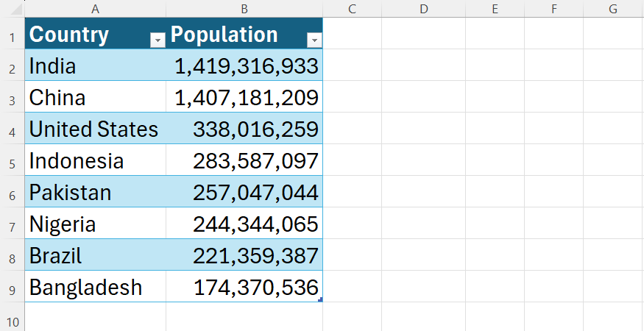Select column A header
644x331 pixels.
click(x=95, y=9)
